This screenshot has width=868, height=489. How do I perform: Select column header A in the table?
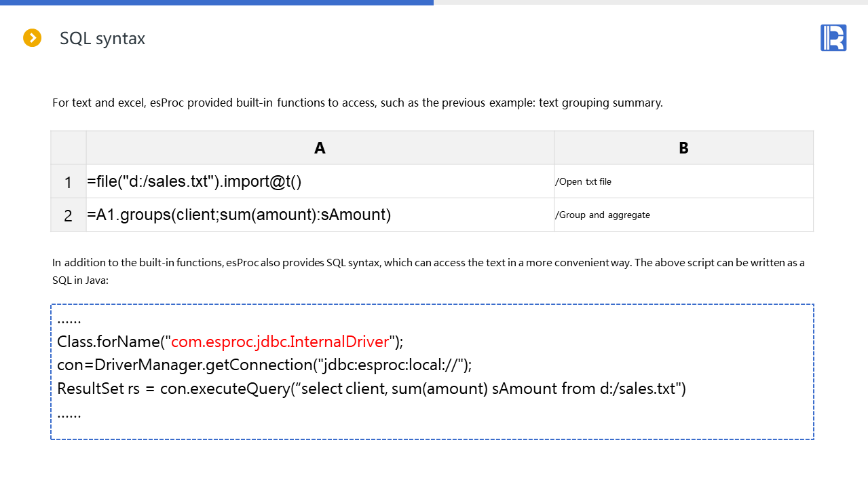tap(320, 148)
